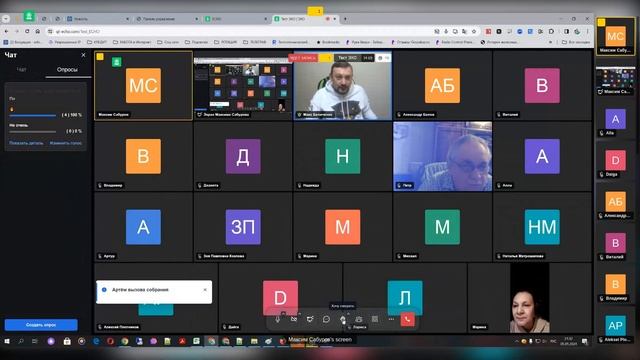Screen dimensions: 640x360
Task: Switch to the Чат tab
Action: pyautogui.click(x=22, y=70)
